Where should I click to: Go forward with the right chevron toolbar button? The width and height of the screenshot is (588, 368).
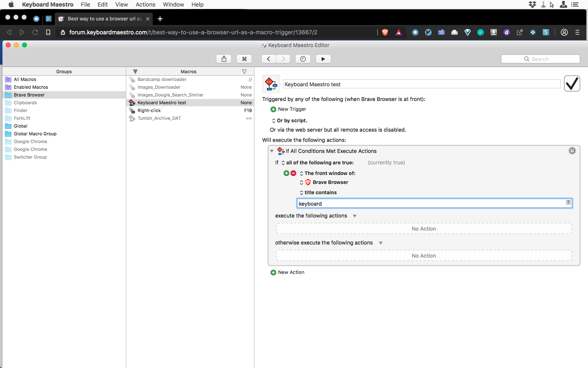(x=283, y=59)
